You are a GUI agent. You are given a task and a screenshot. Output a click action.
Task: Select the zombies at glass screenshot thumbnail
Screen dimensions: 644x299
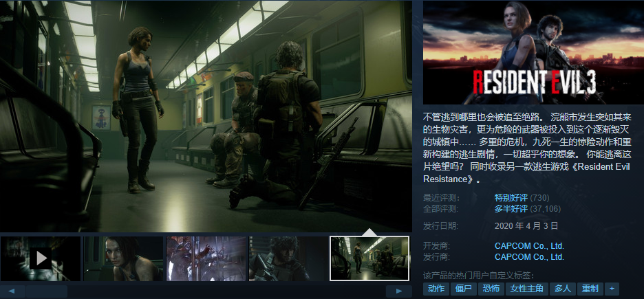click(x=206, y=258)
